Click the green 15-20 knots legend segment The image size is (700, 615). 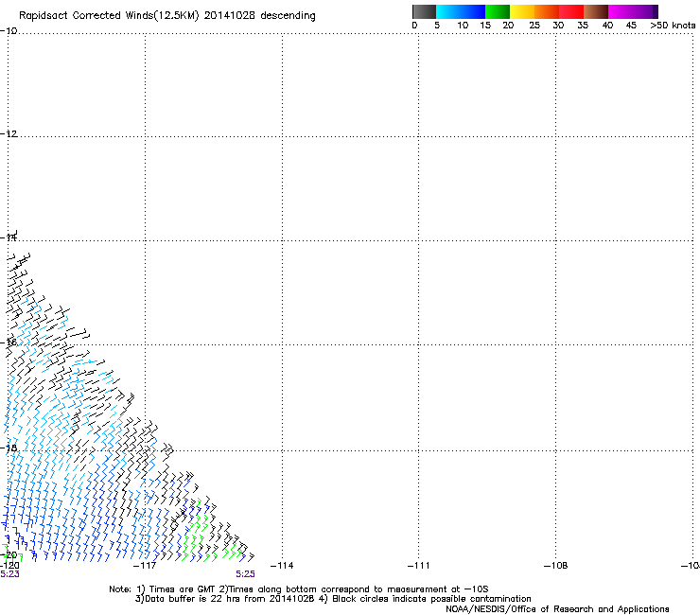click(x=498, y=11)
